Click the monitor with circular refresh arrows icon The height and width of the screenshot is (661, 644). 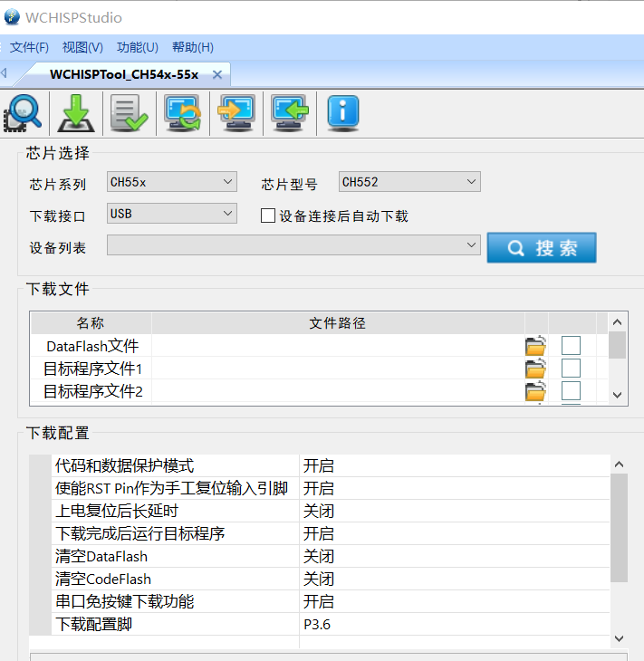pyautogui.click(x=183, y=113)
